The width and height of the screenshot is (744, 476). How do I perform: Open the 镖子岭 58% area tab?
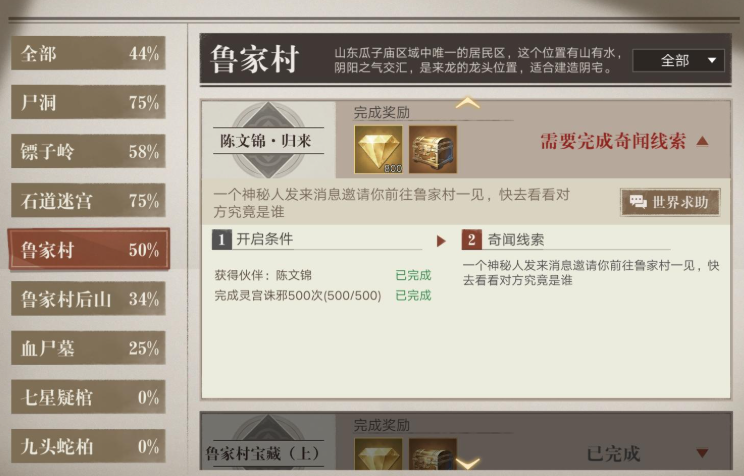pos(88,151)
